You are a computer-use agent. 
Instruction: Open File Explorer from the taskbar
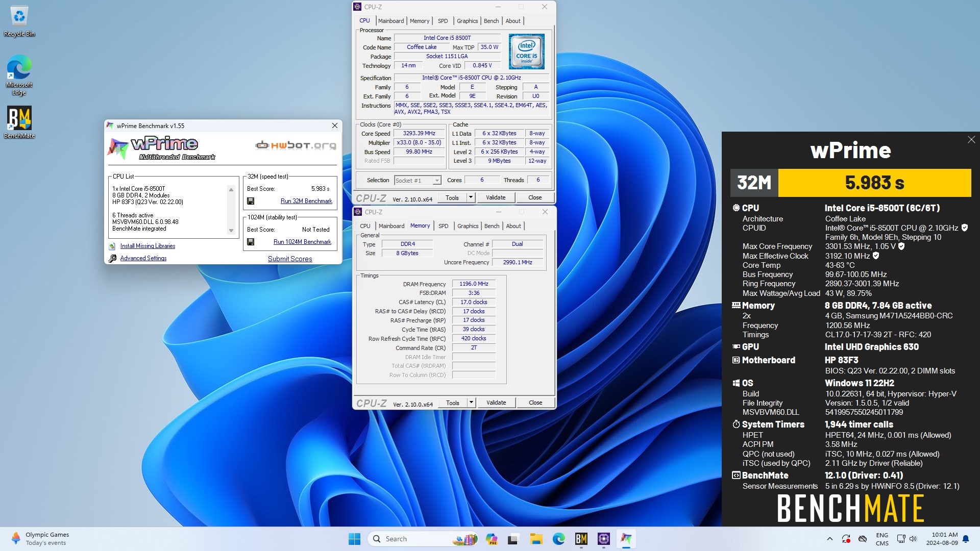coord(536,539)
